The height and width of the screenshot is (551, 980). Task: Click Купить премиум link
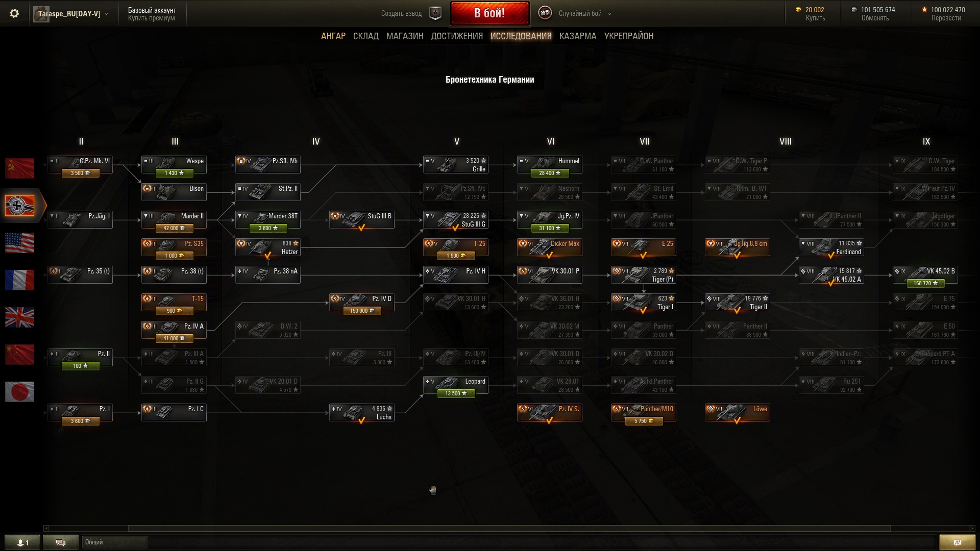tap(152, 18)
